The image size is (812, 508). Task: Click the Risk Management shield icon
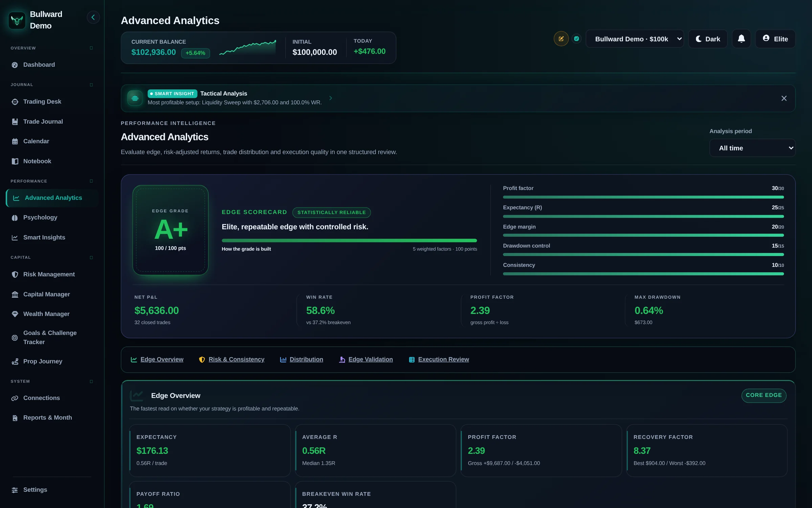coord(15,274)
